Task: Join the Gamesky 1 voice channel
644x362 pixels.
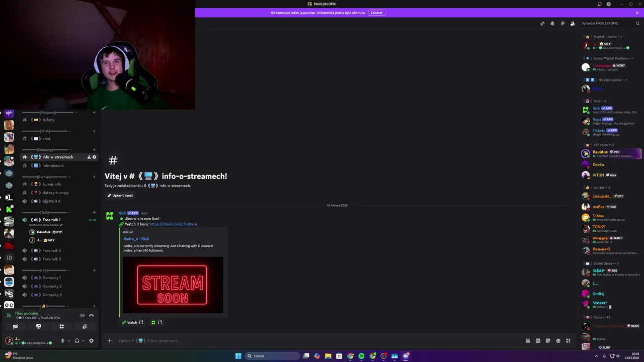Action: click(x=59, y=278)
